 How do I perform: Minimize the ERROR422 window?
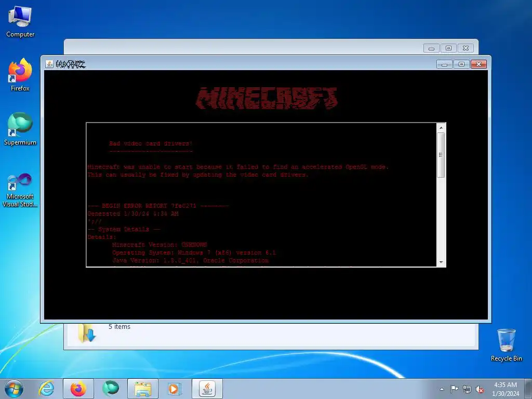tap(445, 64)
